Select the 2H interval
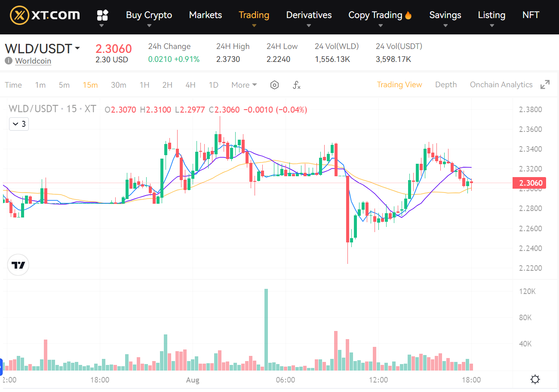 (x=167, y=85)
